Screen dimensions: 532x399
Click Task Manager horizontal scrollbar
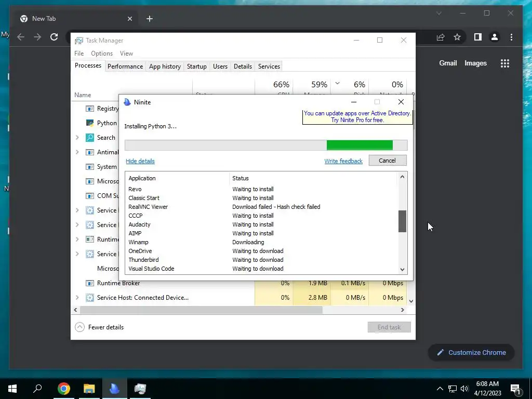201,310
